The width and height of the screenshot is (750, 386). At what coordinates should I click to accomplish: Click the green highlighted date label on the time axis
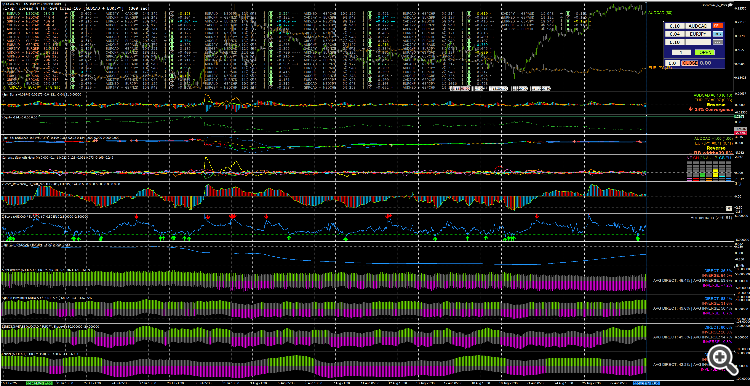coord(39,383)
